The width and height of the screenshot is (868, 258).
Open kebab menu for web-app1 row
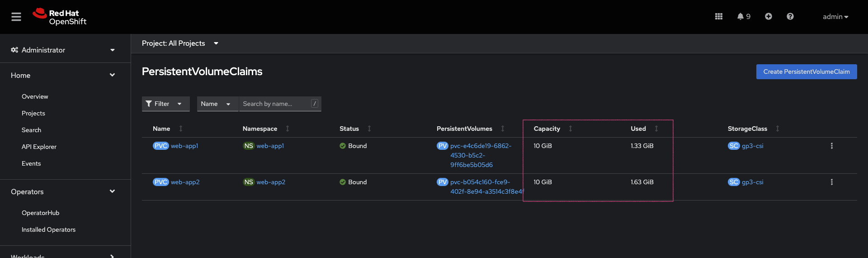pyautogui.click(x=831, y=146)
